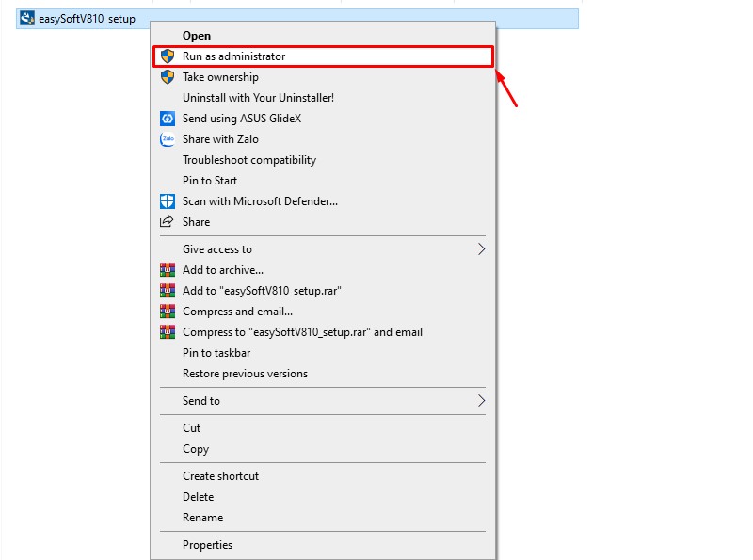Image resolution: width=753 pixels, height=560 pixels.
Task: Click the ASUS GlideX icon
Action: click(168, 119)
